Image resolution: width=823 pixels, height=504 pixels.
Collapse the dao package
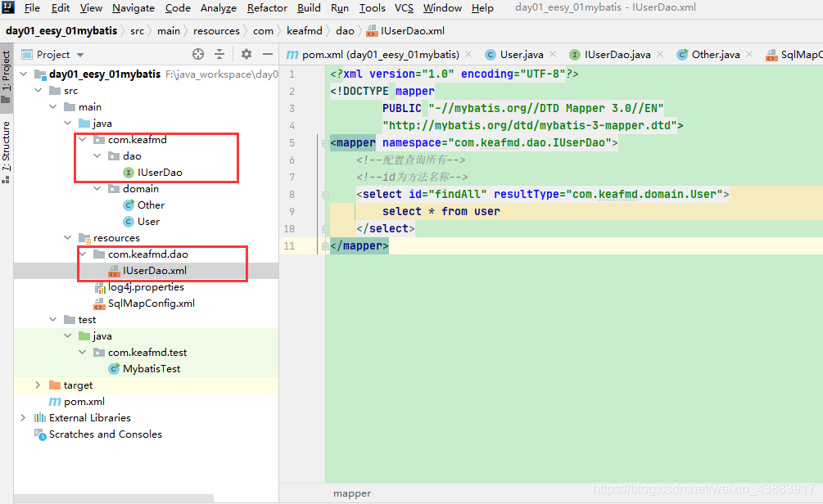click(97, 155)
